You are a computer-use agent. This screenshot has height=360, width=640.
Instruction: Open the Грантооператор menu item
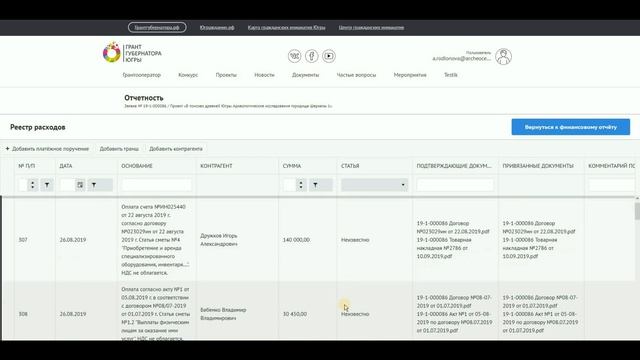142,75
